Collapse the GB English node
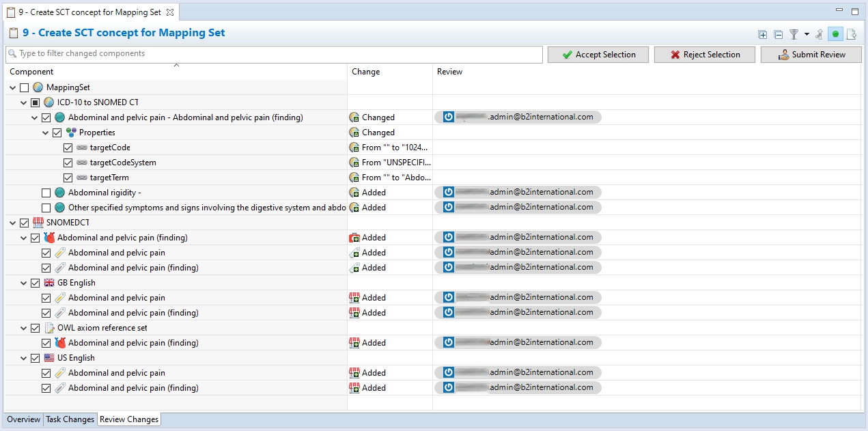Screen dimensions: 868x431 point(24,283)
